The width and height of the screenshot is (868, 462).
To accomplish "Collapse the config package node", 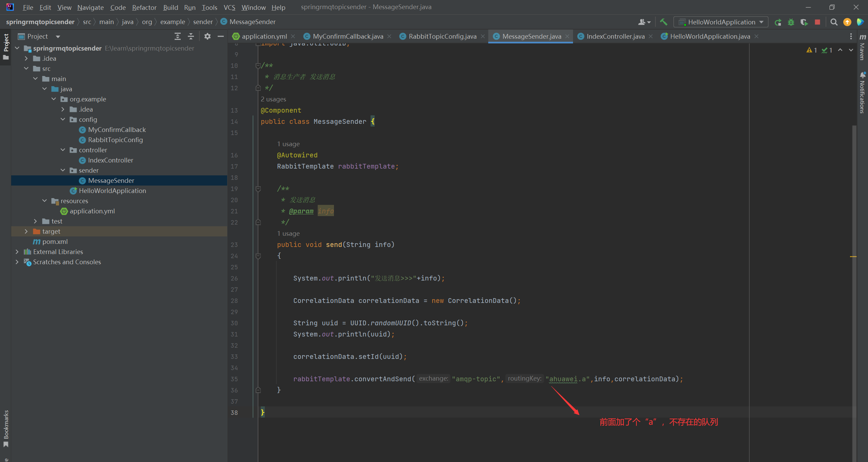I will [63, 119].
